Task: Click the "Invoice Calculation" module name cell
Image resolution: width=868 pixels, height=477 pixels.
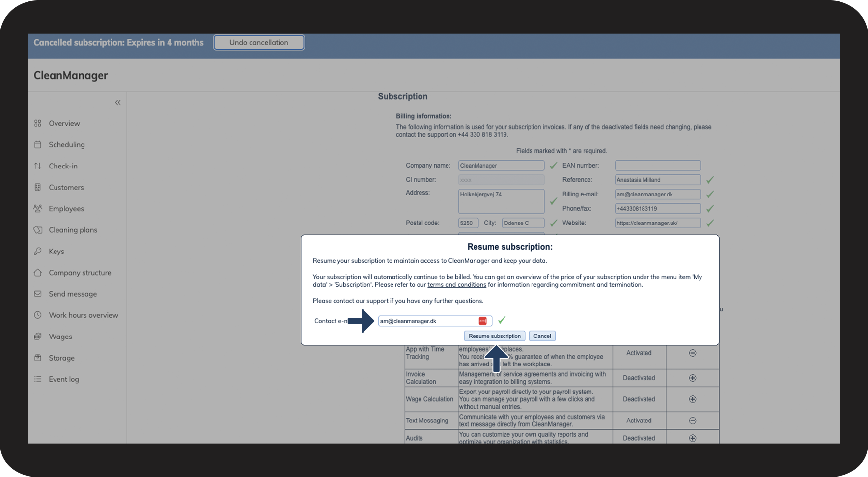Action: [x=421, y=378]
